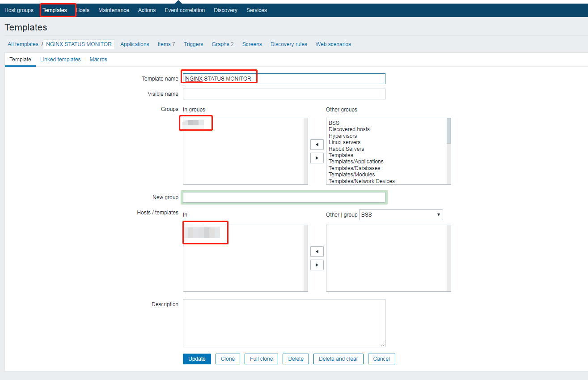
Task: Click Delete and clear button
Action: point(338,359)
